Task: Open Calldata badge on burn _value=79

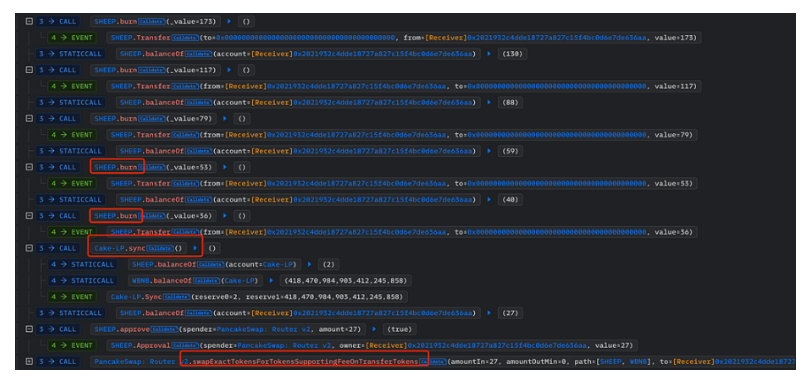Action: click(x=152, y=118)
